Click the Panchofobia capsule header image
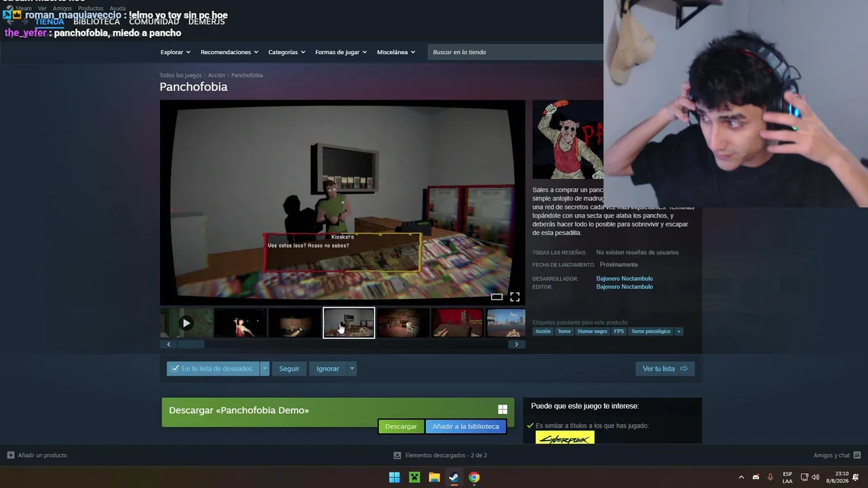The image size is (868, 488). click(568, 140)
